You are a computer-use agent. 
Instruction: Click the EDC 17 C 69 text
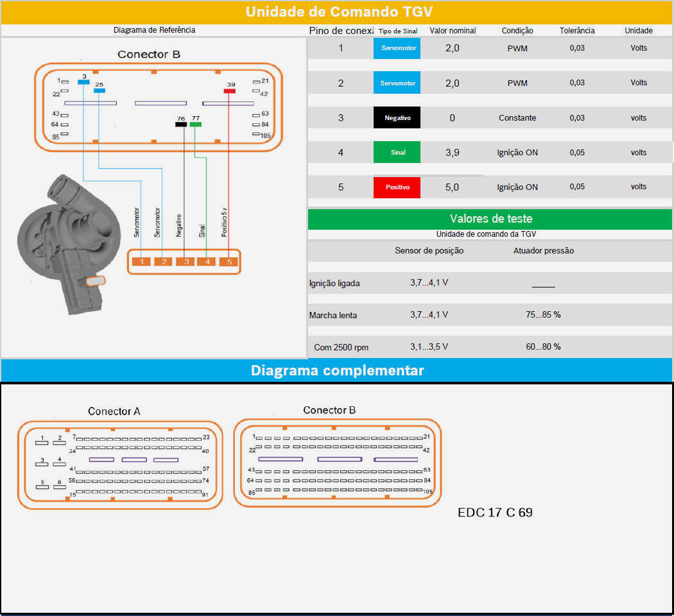494,513
